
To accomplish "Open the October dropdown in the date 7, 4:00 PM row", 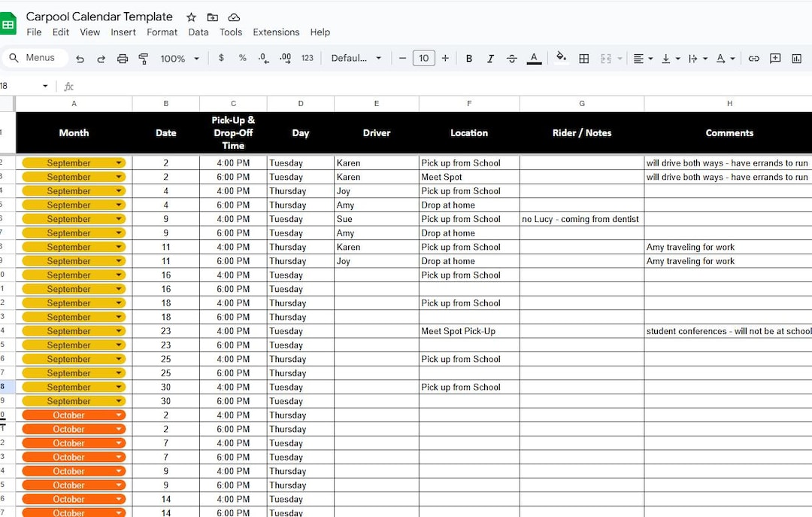I will (119, 442).
